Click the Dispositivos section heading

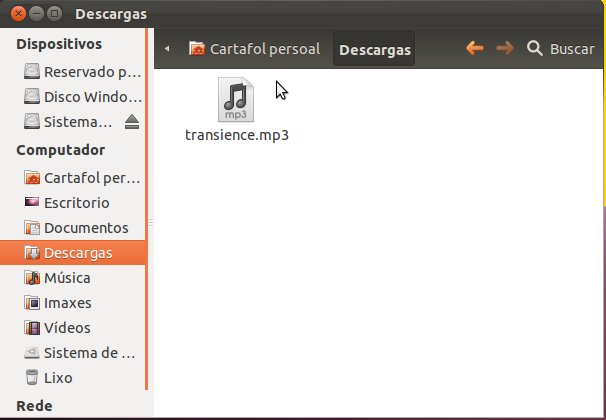(59, 44)
